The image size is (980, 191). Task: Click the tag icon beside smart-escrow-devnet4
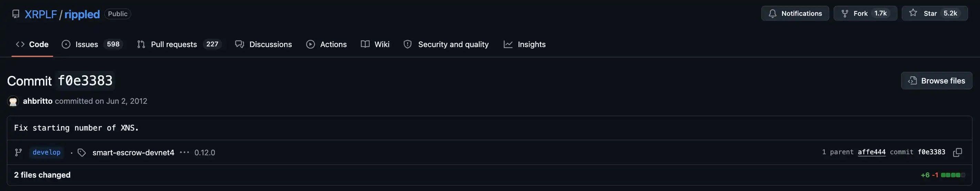pyautogui.click(x=82, y=153)
